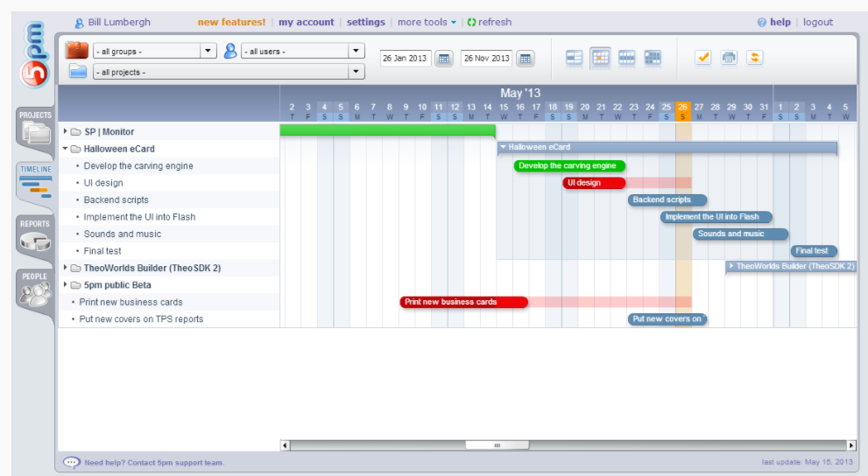Select Print new business cards list row
Image resolution: width=868 pixels, height=476 pixels.
tap(169, 302)
